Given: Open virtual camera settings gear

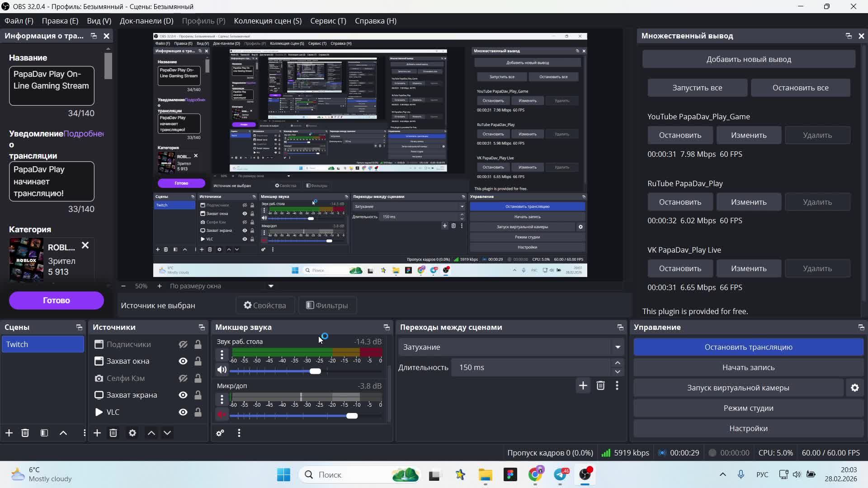Looking at the screenshot, I should (x=854, y=388).
